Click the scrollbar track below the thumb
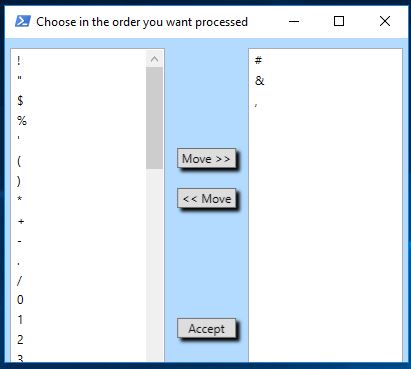The image size is (411, 369). click(154, 265)
